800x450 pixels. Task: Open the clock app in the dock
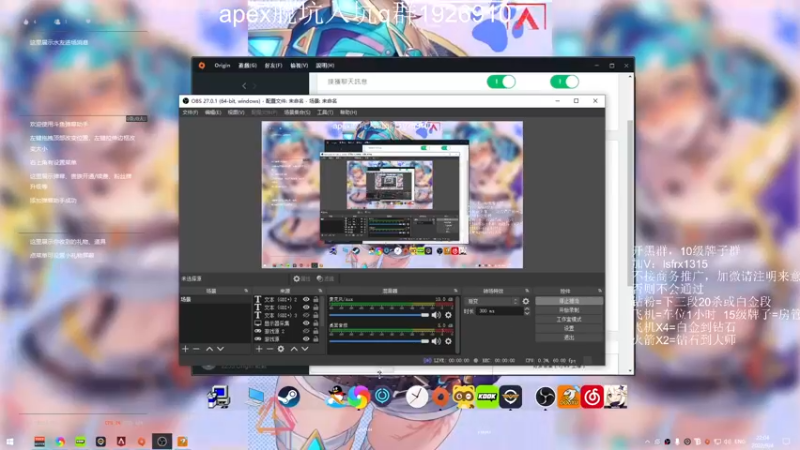(417, 397)
